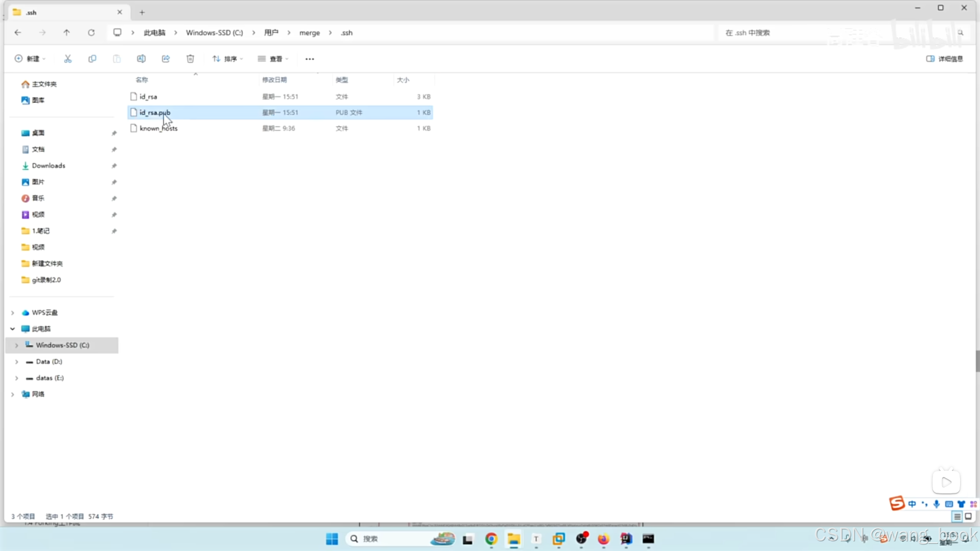
Task: Expand chevron after merge breadcrumb
Action: (x=330, y=33)
